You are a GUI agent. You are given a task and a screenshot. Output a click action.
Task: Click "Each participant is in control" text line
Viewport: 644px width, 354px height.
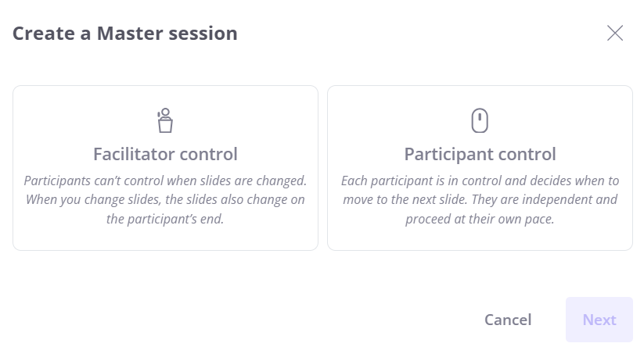[x=480, y=181]
